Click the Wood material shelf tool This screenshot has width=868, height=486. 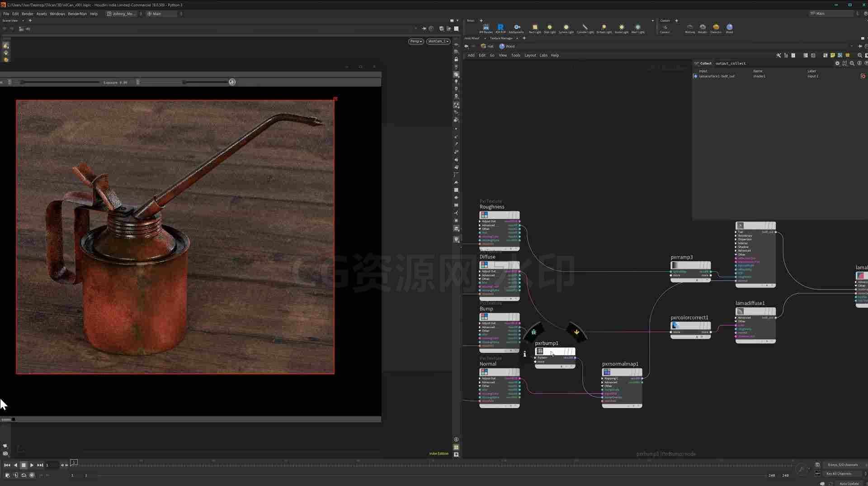click(x=729, y=29)
